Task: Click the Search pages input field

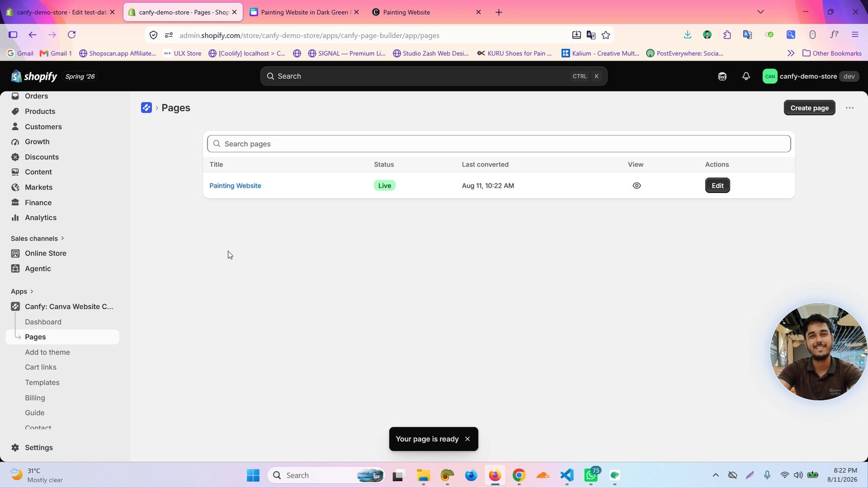Action: click(499, 144)
